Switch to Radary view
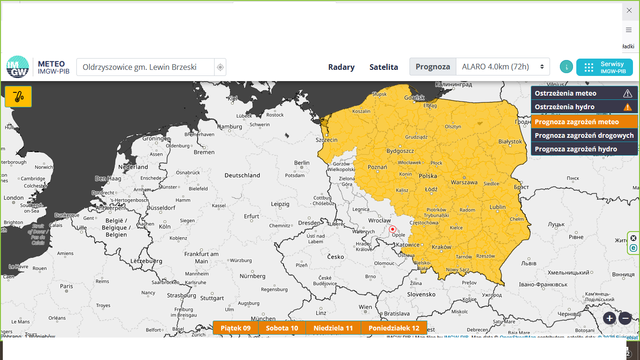 (341, 67)
